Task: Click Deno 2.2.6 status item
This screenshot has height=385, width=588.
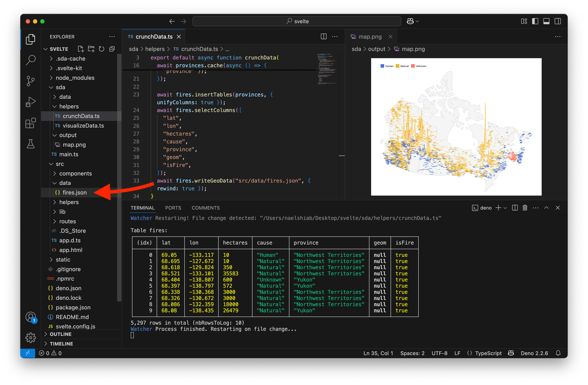Action: click(x=534, y=353)
